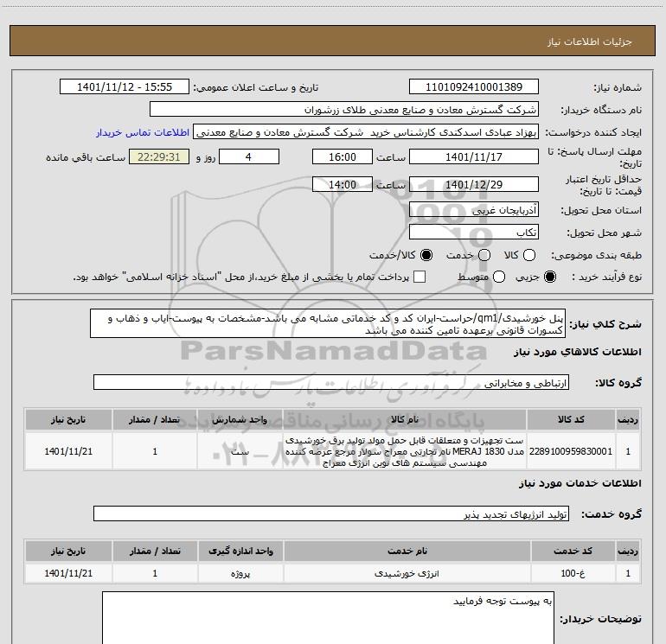Click the section title اطلاعات خدمات مورد نیاز

coord(580,483)
